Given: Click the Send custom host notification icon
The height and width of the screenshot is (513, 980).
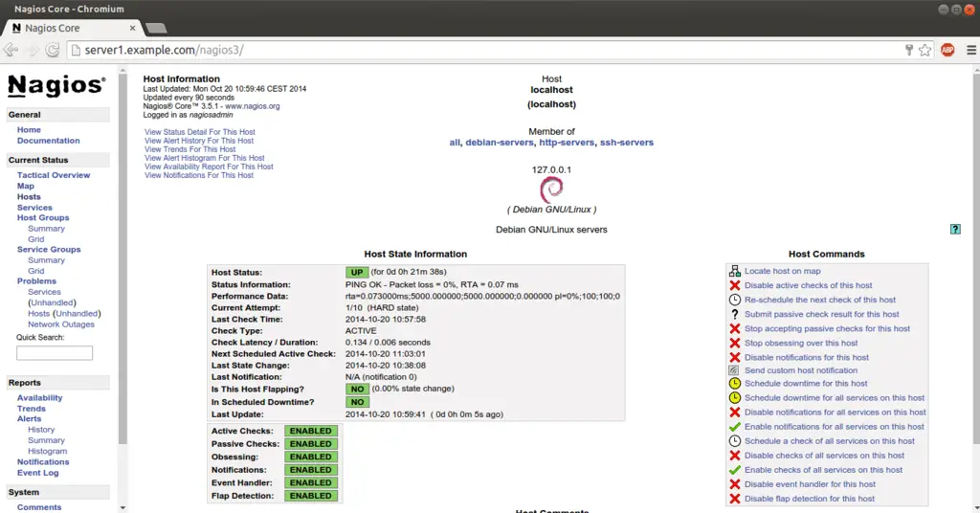Looking at the screenshot, I should 734,370.
